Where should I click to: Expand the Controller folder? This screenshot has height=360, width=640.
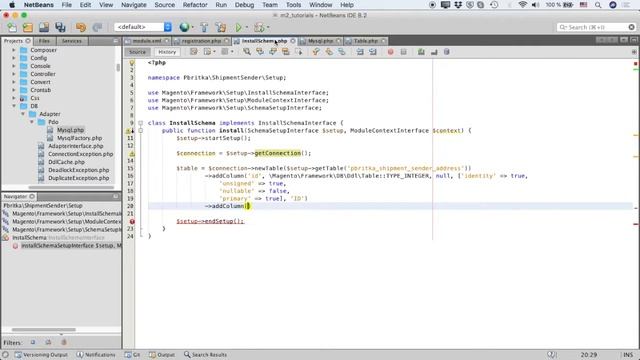pyautogui.click(x=13, y=74)
